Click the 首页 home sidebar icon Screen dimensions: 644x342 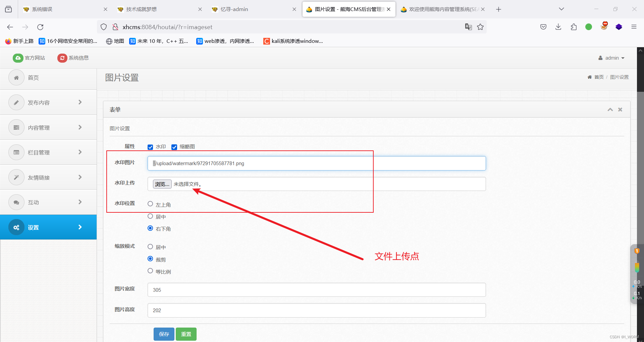click(16, 78)
